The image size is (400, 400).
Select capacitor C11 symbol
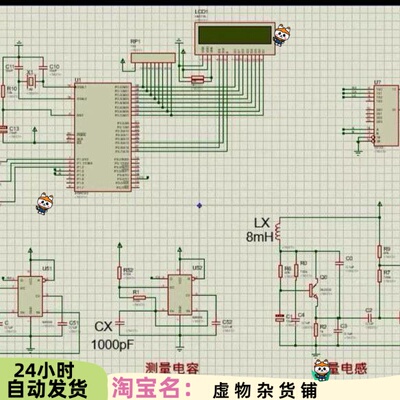pyautogui.click(x=18, y=68)
